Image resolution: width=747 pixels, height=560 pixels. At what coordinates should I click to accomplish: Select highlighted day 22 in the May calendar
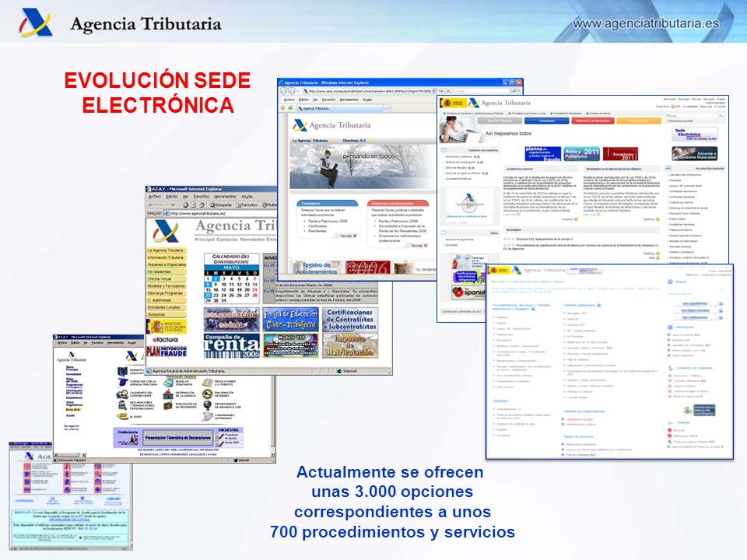click(x=209, y=296)
